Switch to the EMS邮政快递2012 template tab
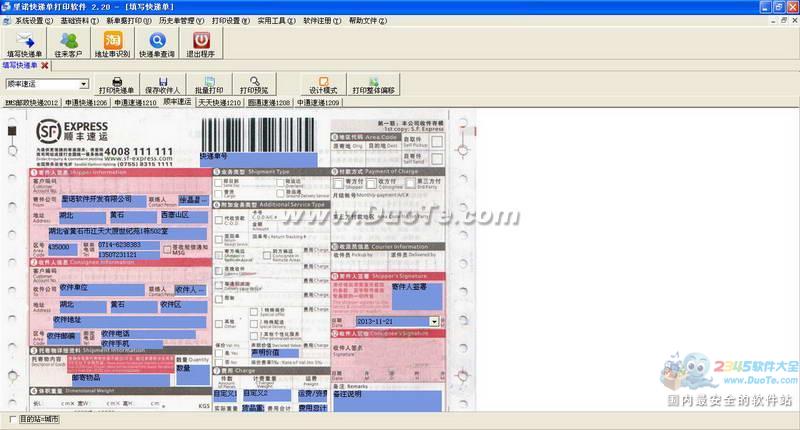The width and height of the screenshot is (800, 430). point(32,103)
